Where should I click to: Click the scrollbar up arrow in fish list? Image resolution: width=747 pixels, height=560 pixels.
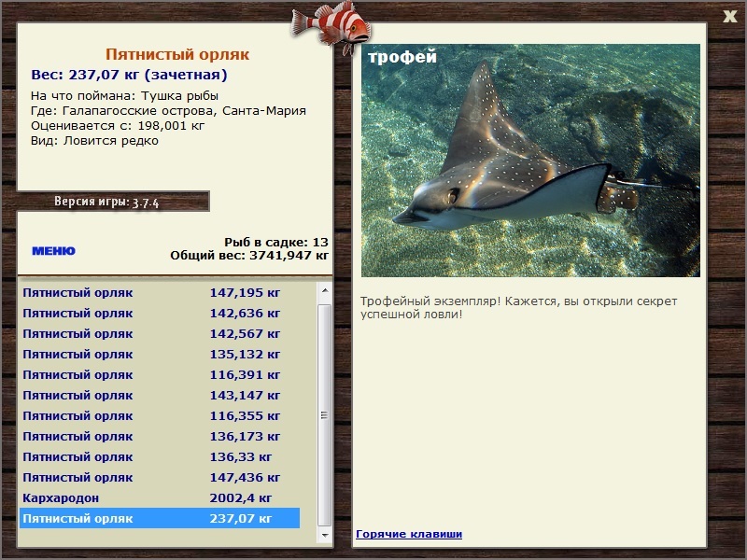(x=324, y=290)
